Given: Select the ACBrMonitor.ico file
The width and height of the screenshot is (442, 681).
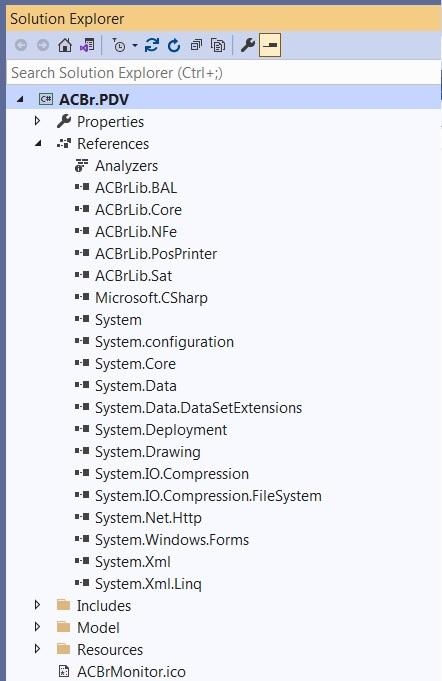Looking at the screenshot, I should [x=131, y=671].
